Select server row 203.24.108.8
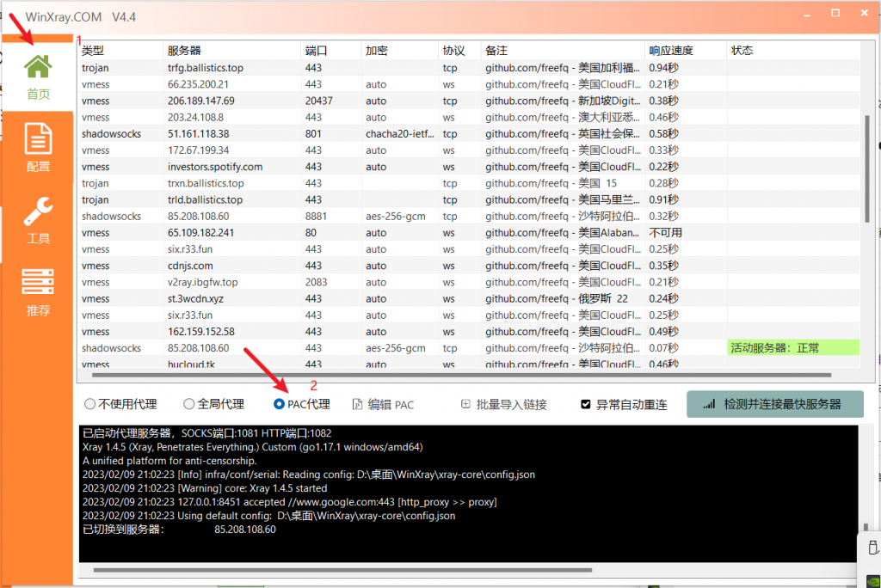The width and height of the screenshot is (881, 588). click(x=469, y=118)
